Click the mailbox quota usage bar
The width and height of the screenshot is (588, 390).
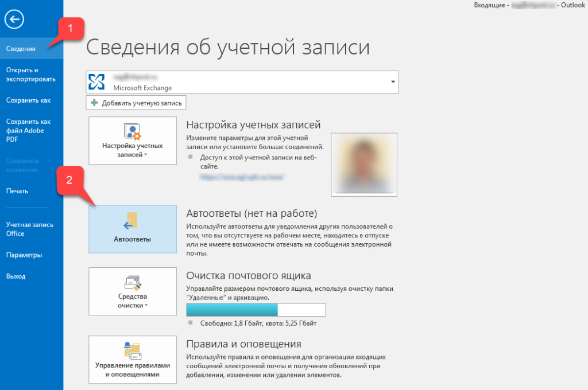tap(256, 310)
